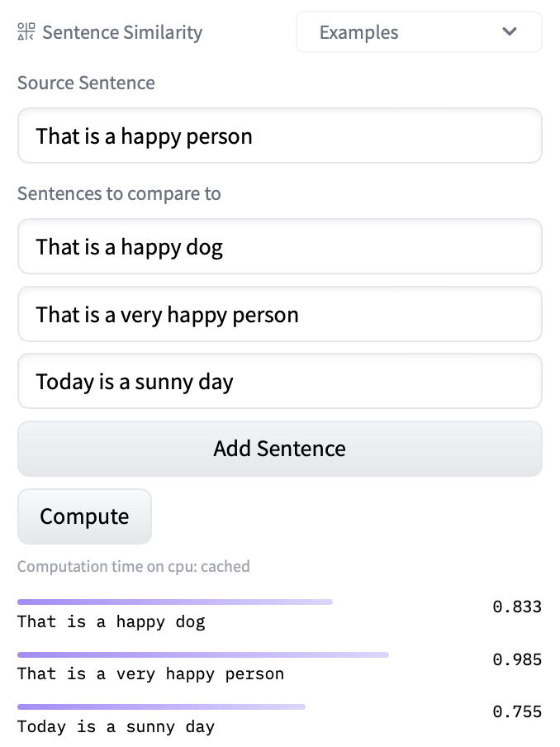Image resolution: width=560 pixels, height=747 pixels.
Task: Focus the "That is a happy dog" input
Action: click(279, 246)
